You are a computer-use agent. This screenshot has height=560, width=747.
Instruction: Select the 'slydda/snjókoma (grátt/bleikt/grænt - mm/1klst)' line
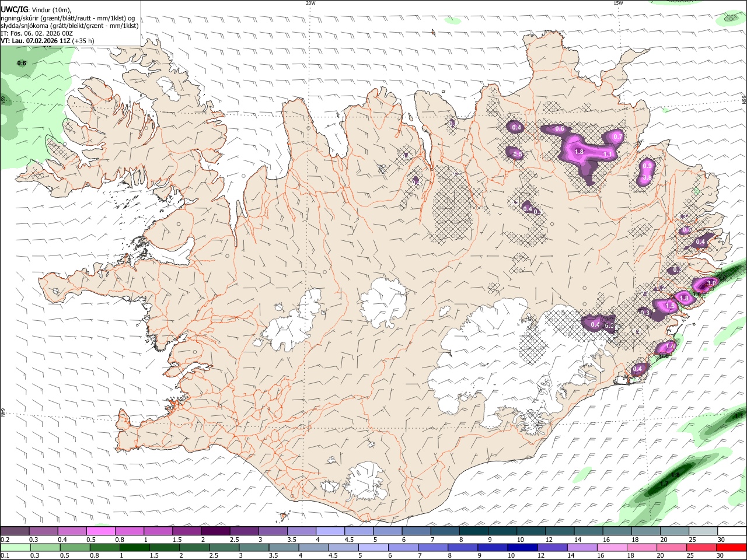[69, 26]
